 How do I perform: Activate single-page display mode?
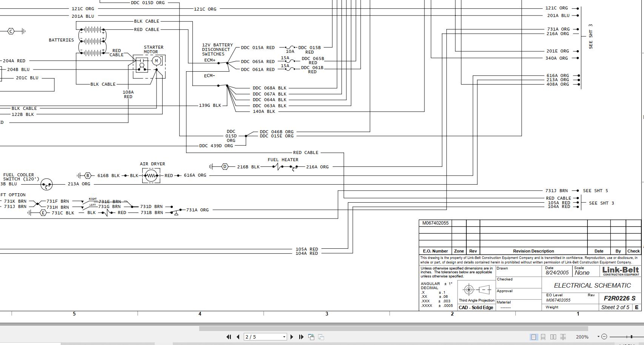tap(534, 337)
